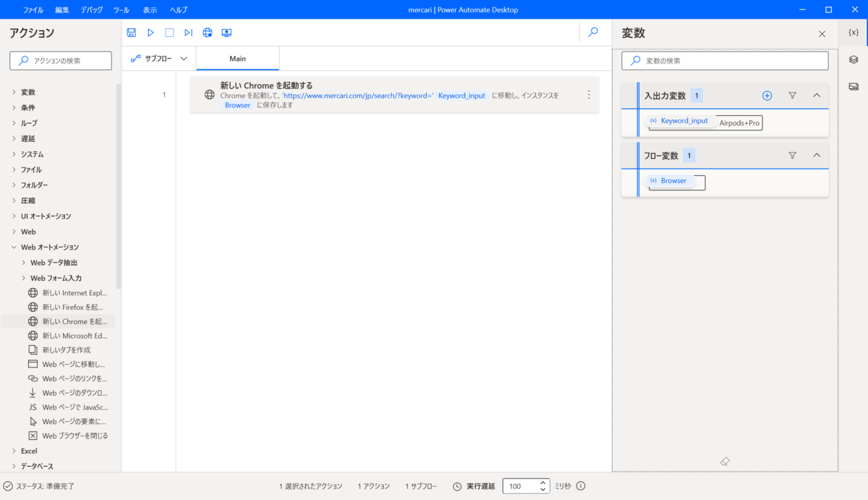Run next action with step icon
Image resolution: width=868 pixels, height=500 pixels.
[x=188, y=33]
